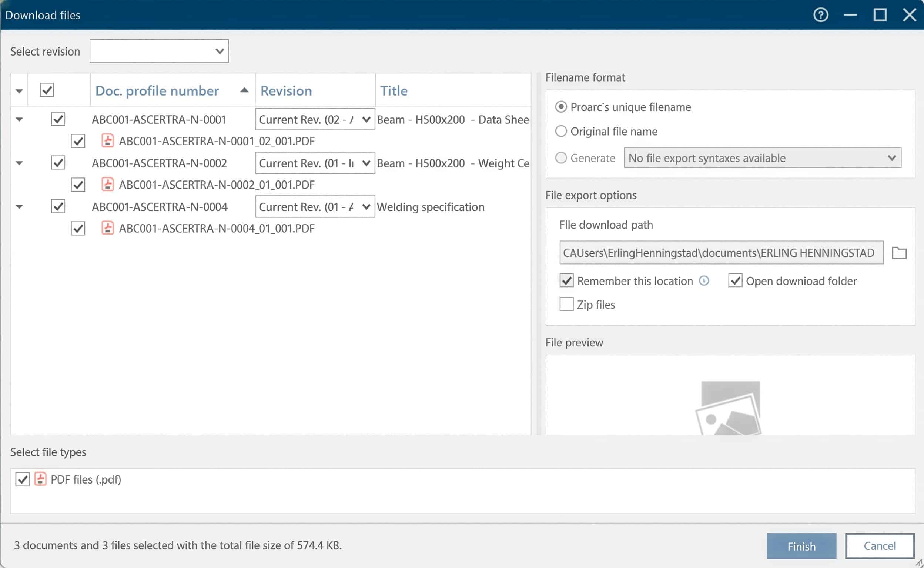Uncheck document ABC001-ASCERTRA-N-0001 checkbox

58,119
